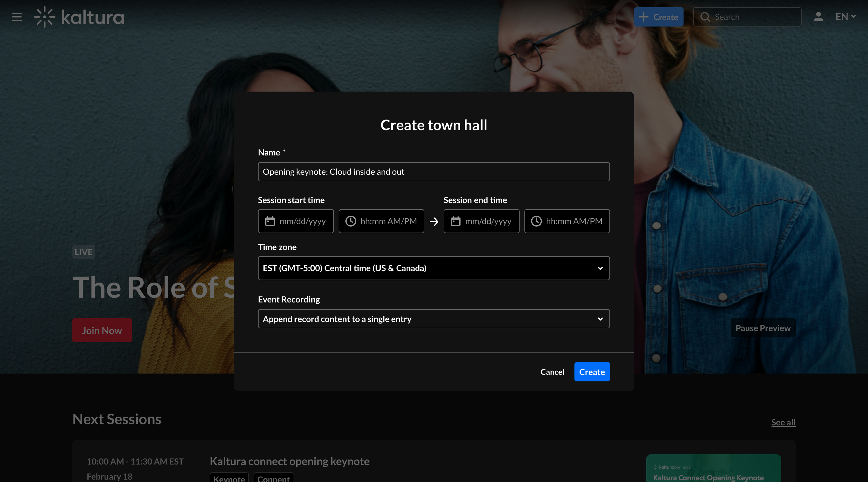Click the search magnifier icon

click(x=705, y=17)
